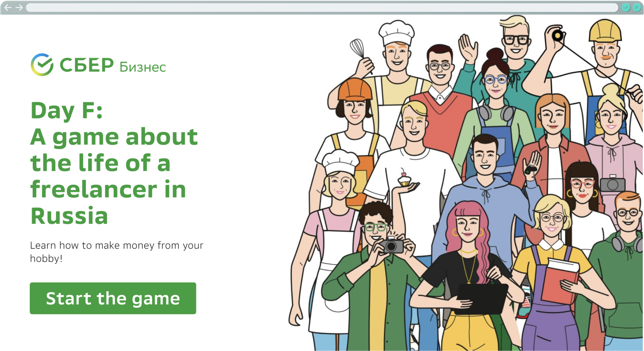
Task: Click the Sber circular checkmark logo
Action: (x=42, y=65)
